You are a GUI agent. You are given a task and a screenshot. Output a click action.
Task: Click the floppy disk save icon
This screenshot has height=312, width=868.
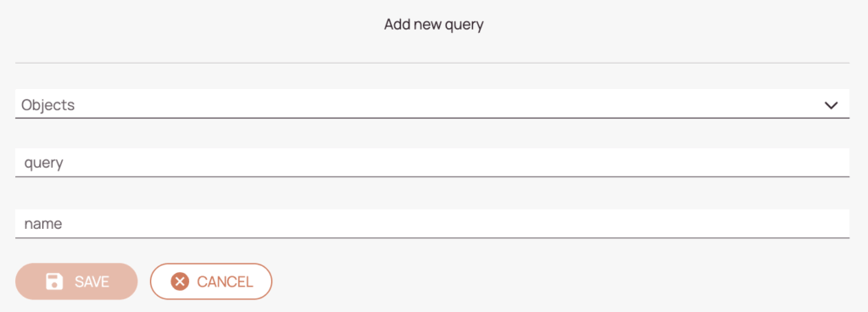click(54, 281)
